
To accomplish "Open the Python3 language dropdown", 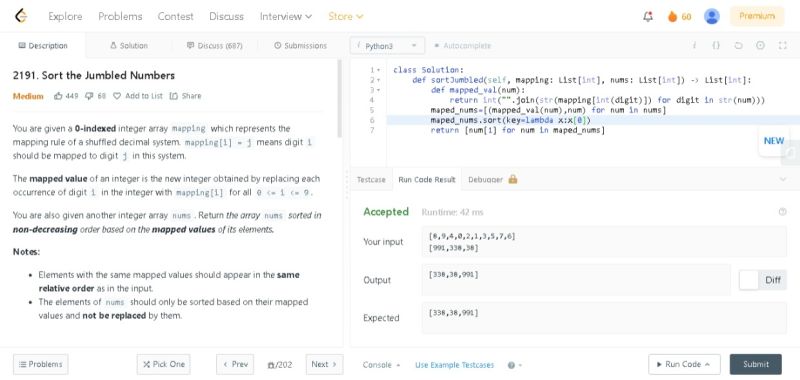I will coord(387,46).
